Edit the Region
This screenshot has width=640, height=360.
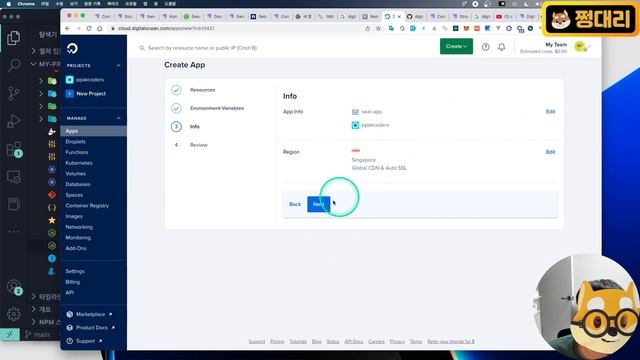click(551, 152)
